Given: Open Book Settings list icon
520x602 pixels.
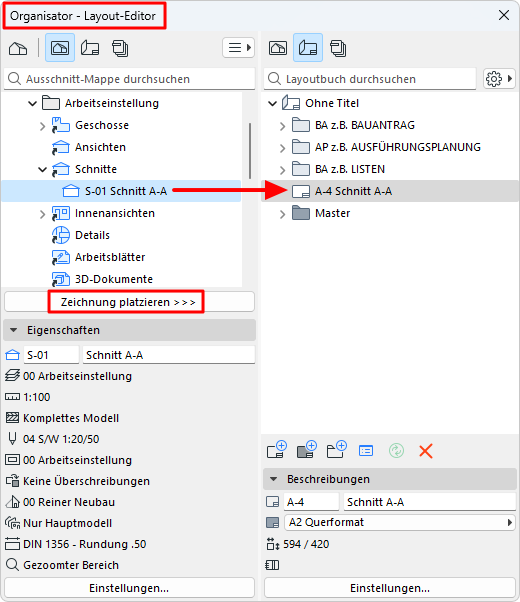Looking at the screenshot, I should pyautogui.click(x=366, y=451).
